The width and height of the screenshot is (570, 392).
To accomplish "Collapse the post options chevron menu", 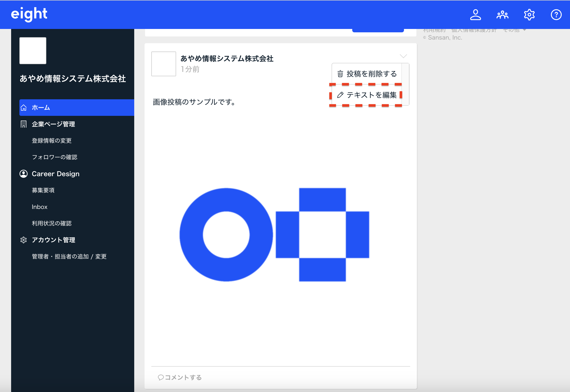I will (x=403, y=56).
